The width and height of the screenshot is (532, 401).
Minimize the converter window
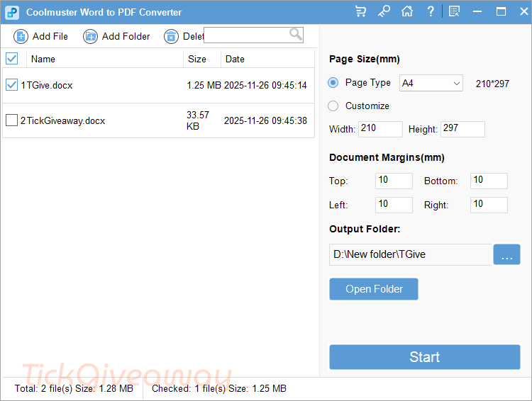click(x=477, y=11)
